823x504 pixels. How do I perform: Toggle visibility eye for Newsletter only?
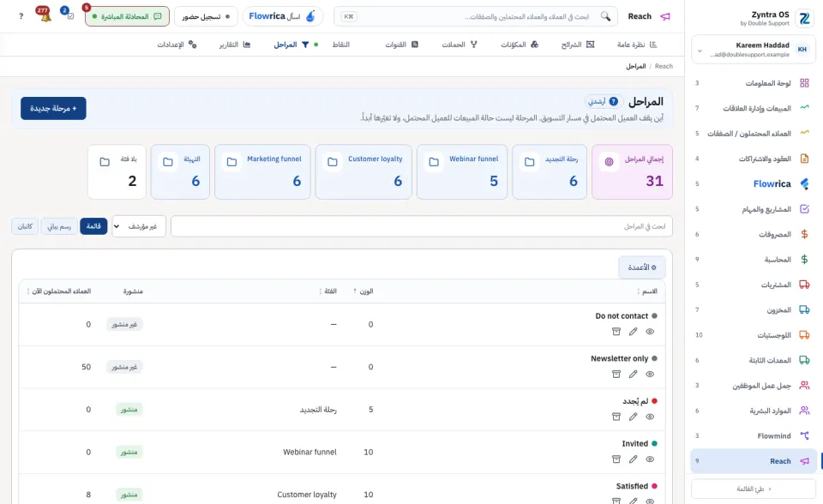pos(650,374)
